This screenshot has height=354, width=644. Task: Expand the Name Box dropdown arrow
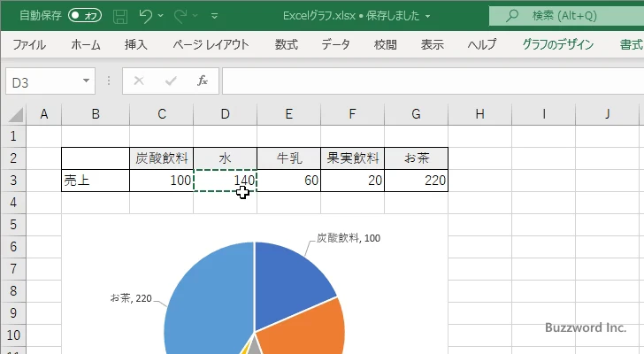click(x=87, y=81)
